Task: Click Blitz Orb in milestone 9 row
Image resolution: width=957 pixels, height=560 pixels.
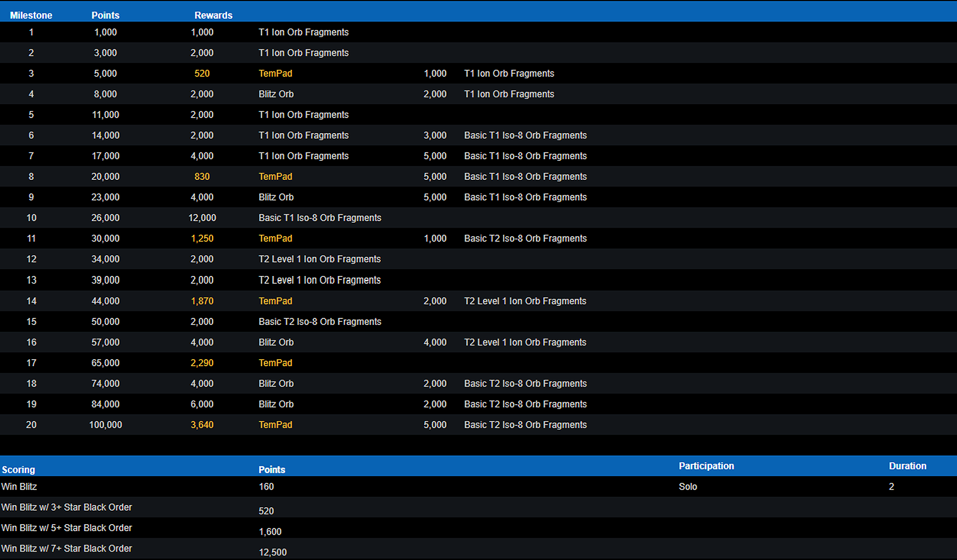Action: pos(276,197)
